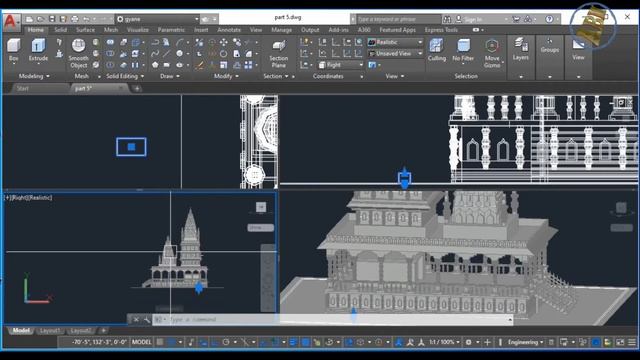This screenshot has width=640, height=360.
Task: Open the Unsaved View dropdown
Action: click(395, 53)
